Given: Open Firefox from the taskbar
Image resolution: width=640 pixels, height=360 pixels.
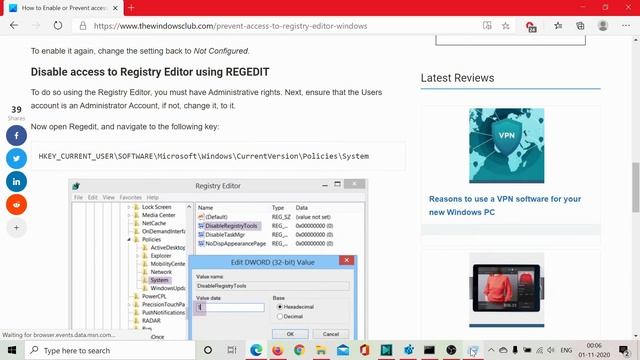Looking at the screenshot, I should tap(278, 350).
